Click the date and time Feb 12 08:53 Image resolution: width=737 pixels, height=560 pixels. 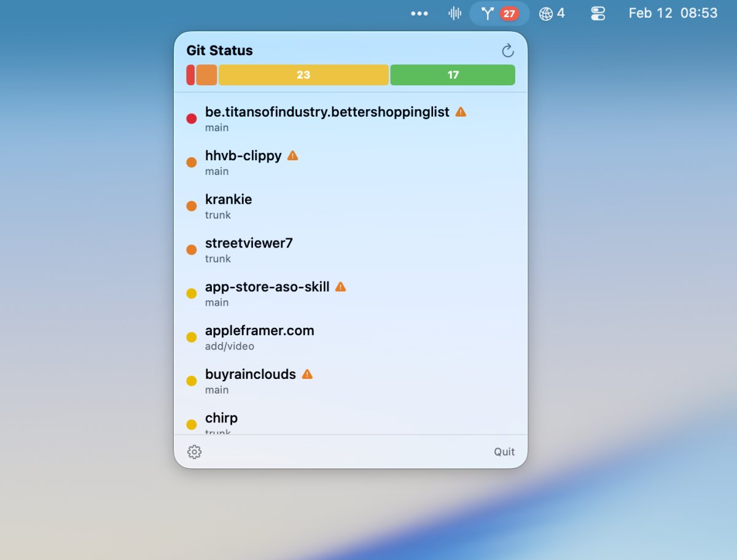point(673,14)
